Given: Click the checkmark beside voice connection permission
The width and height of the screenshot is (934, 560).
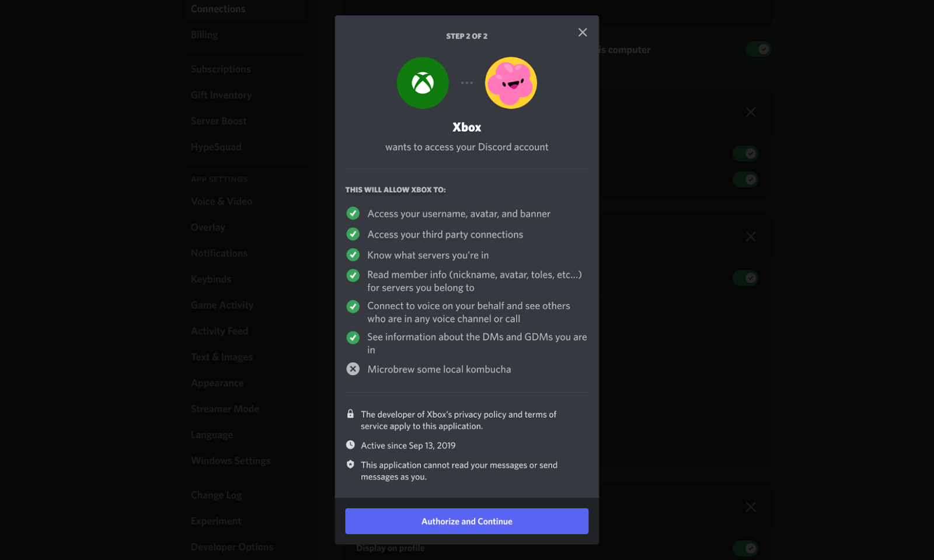Looking at the screenshot, I should pyautogui.click(x=353, y=306).
